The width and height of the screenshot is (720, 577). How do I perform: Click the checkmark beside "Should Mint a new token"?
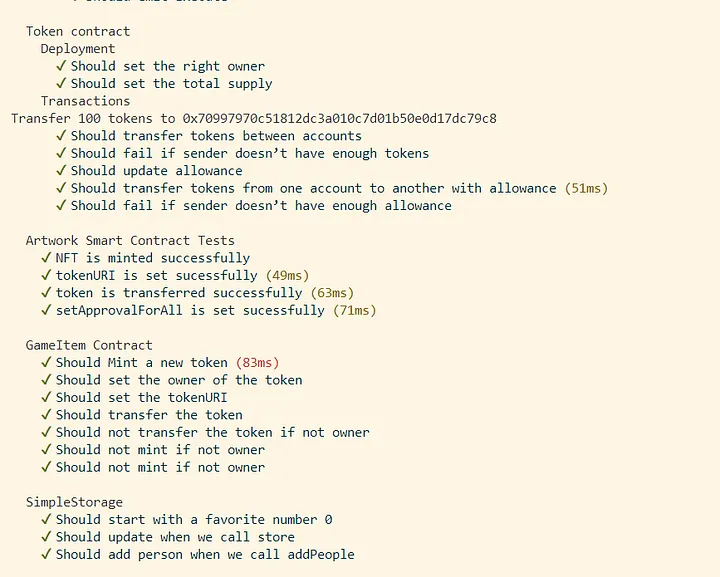47,362
